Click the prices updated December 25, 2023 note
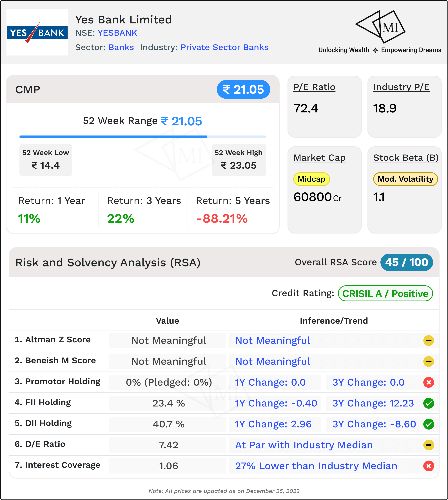This screenshot has height=500, width=448. [224, 491]
